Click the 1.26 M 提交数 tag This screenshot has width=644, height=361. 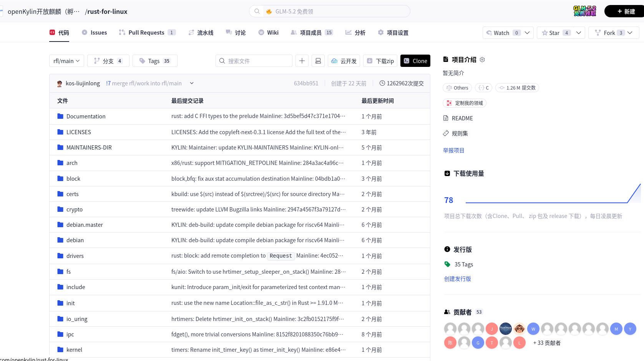pyautogui.click(x=517, y=88)
